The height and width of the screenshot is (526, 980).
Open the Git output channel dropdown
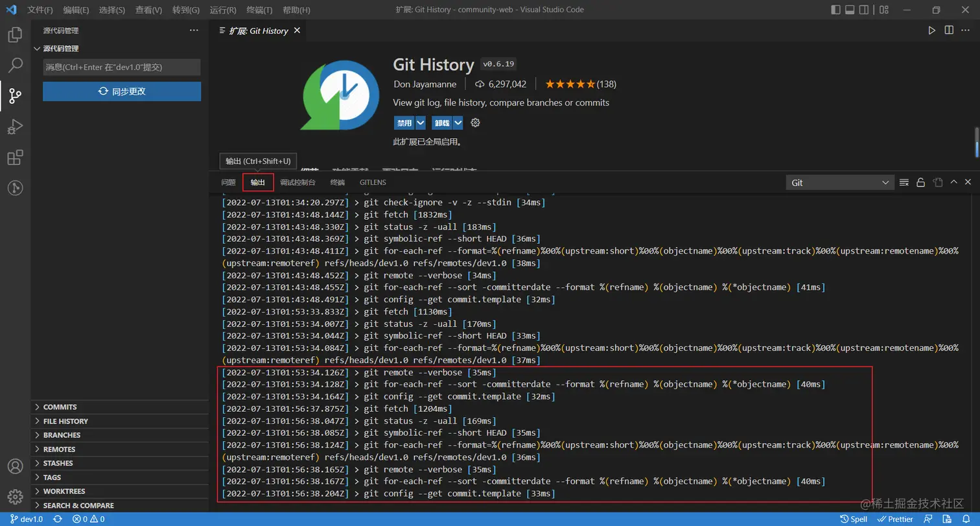840,183
